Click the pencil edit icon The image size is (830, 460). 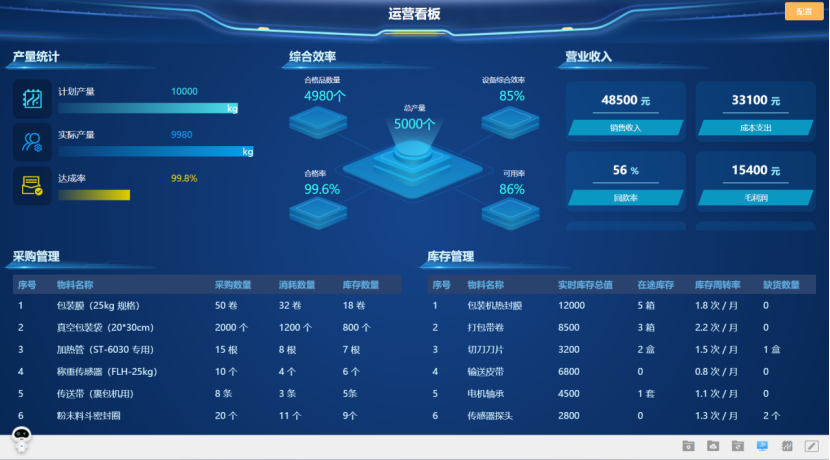click(x=811, y=445)
